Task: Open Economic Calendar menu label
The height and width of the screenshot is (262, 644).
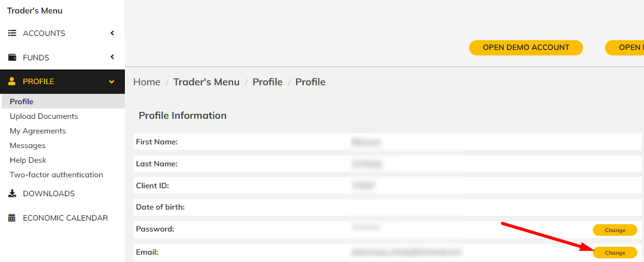Action: pos(65,218)
